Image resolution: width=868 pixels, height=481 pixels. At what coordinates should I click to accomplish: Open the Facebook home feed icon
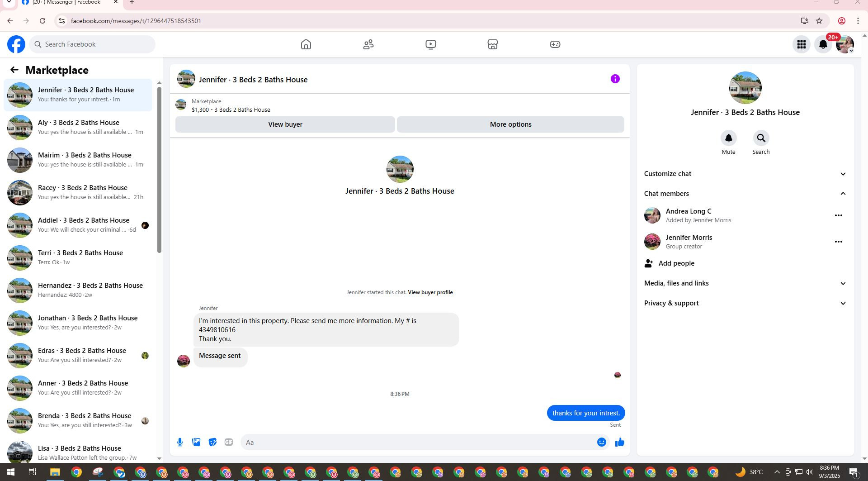pyautogui.click(x=306, y=44)
